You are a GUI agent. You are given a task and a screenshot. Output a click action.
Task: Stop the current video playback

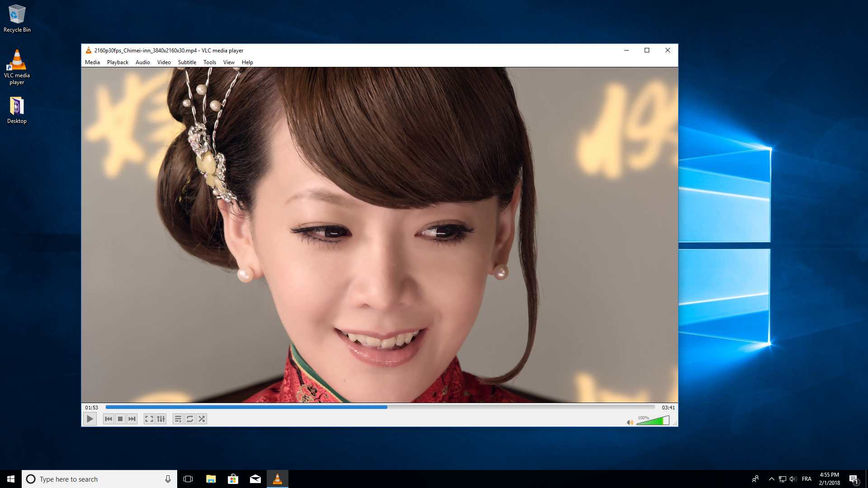tap(120, 419)
